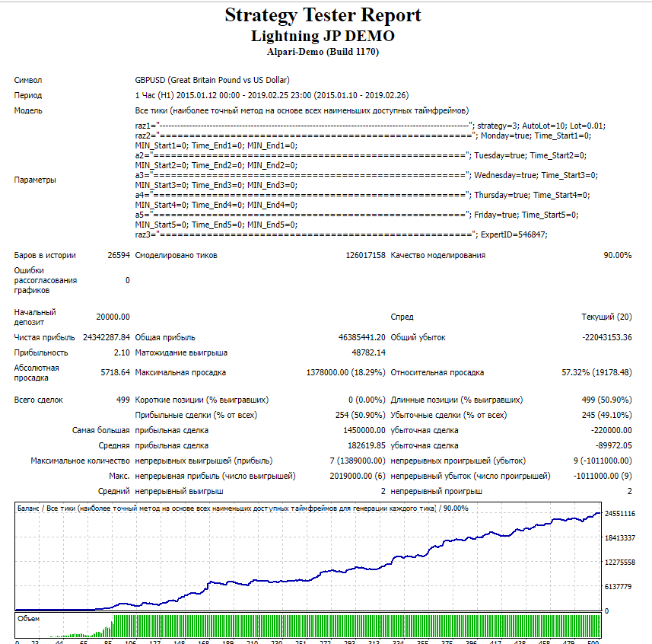Click the Смоделировано тиков value 126017158
The width and height of the screenshot is (652, 644).
click(365, 255)
